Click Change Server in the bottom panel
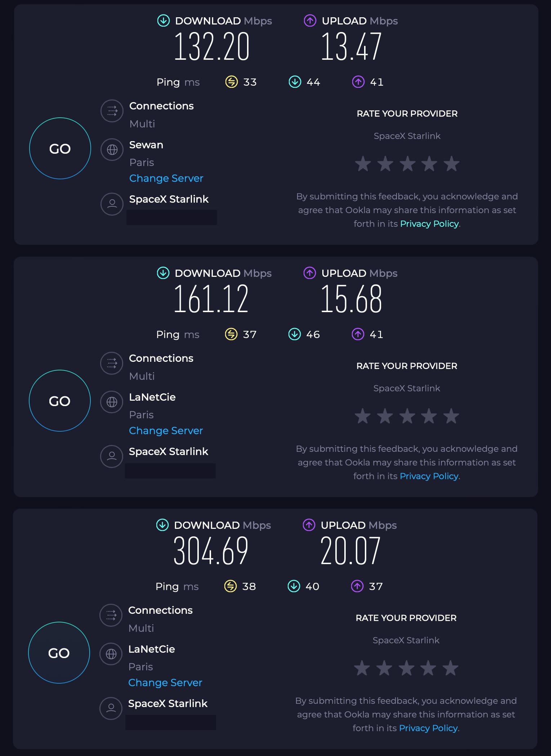The image size is (551, 756). tap(165, 683)
